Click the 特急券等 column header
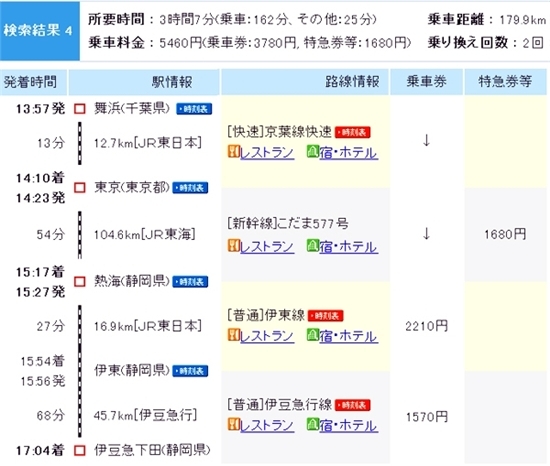Viewport: 550px width, 466px height. [505, 82]
